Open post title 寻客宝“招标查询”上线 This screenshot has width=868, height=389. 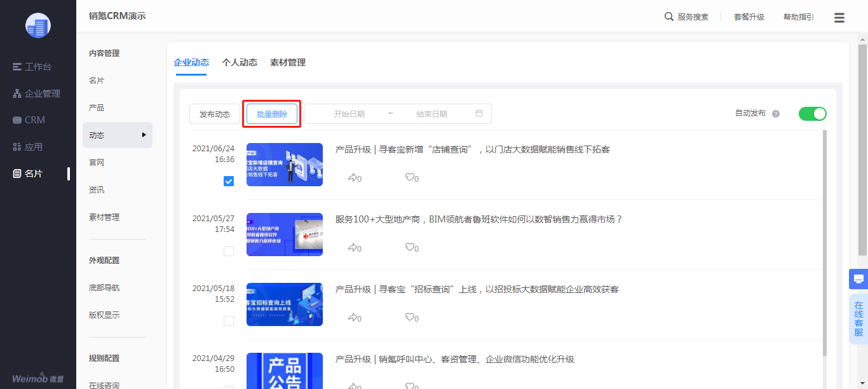point(477,289)
